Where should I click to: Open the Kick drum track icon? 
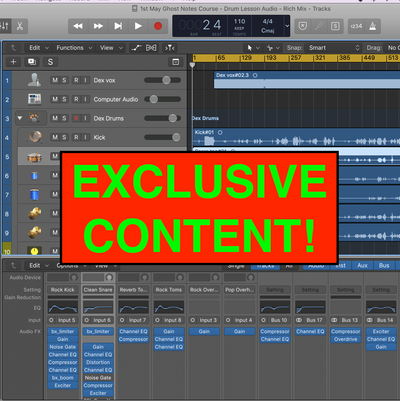coord(35,137)
